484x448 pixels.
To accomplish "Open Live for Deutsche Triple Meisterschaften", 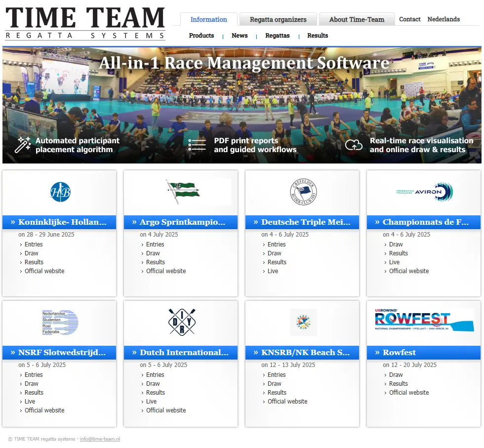I will coord(273,271).
